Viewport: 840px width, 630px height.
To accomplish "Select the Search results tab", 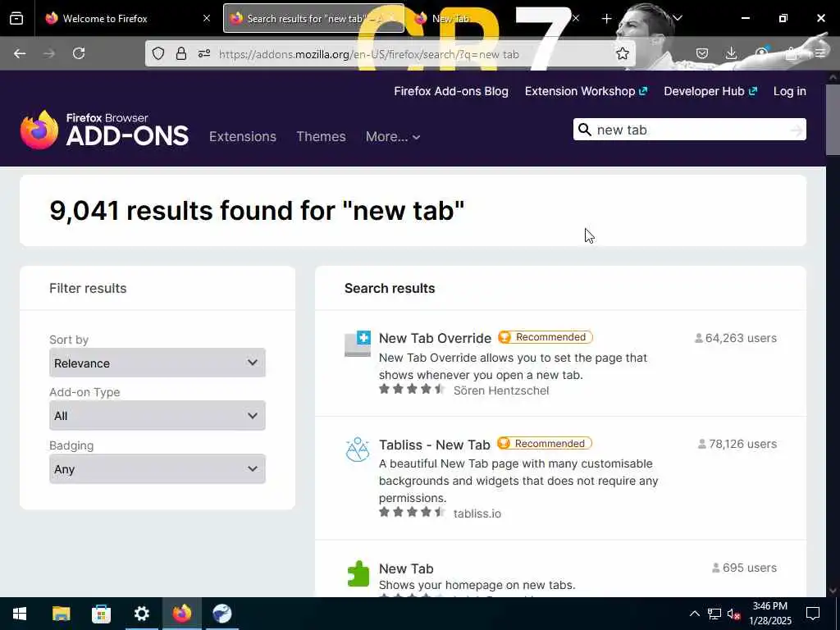I will click(x=313, y=19).
